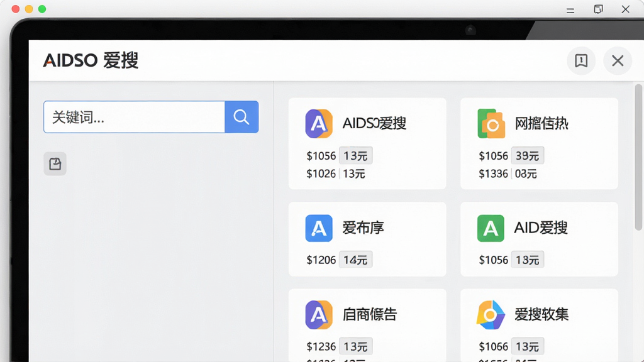Open the 爱搜软集 card title
This screenshot has height=362, width=644.
(541, 314)
